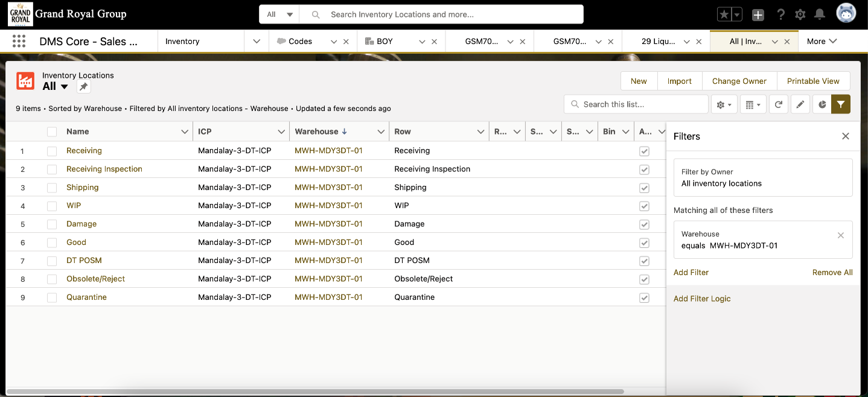Open the Filter by Owner box

pos(763,177)
